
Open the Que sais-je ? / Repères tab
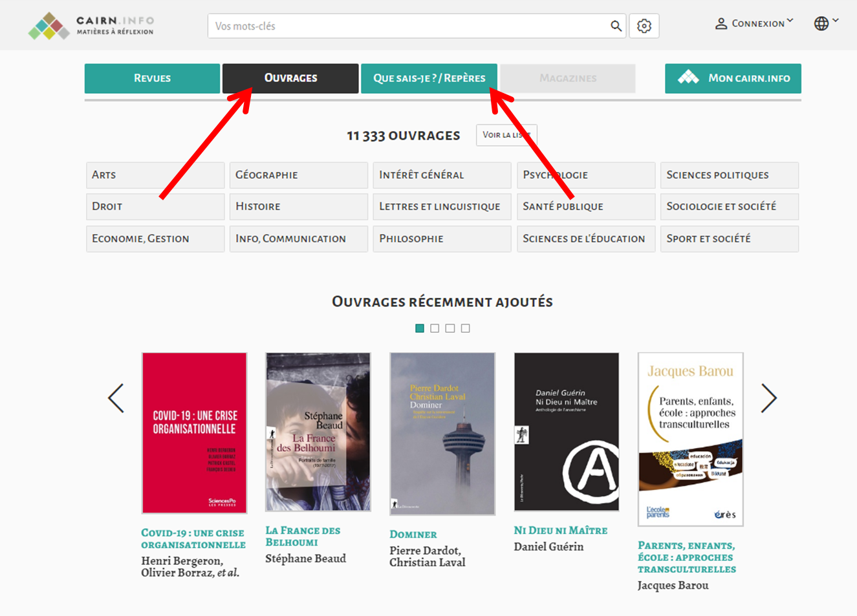429,78
